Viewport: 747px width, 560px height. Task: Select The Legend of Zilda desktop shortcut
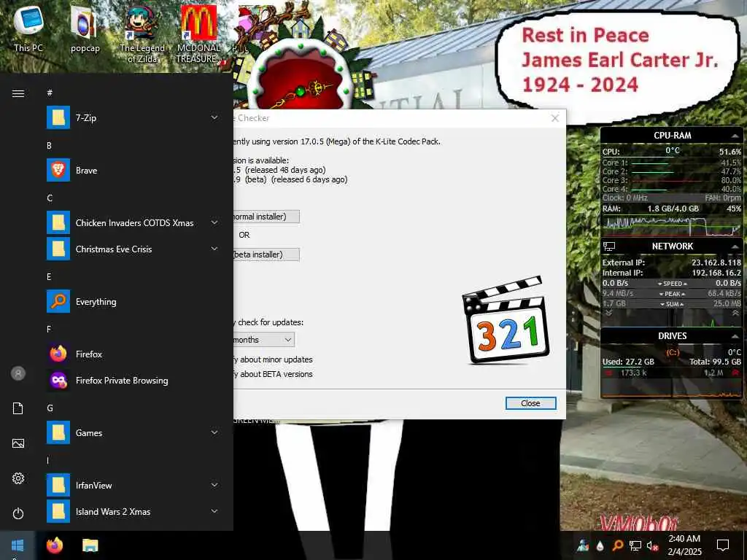142,34
